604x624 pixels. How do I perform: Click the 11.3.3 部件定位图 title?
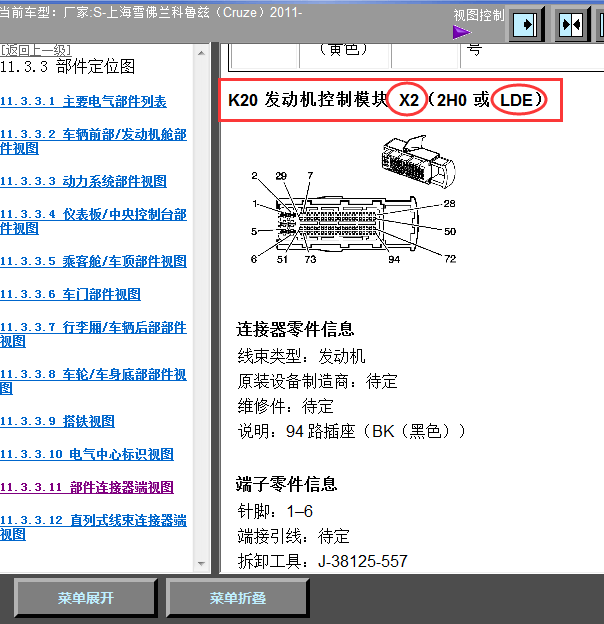[x=68, y=66]
